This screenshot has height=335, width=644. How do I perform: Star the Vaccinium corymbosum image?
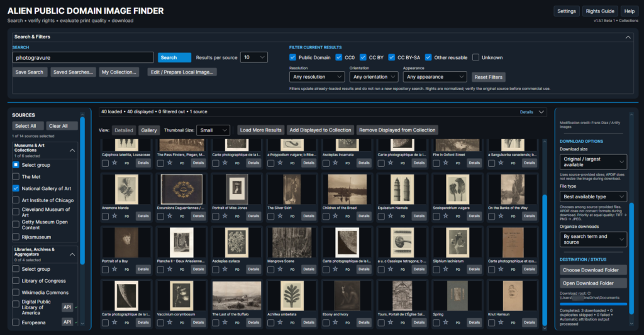click(170, 322)
